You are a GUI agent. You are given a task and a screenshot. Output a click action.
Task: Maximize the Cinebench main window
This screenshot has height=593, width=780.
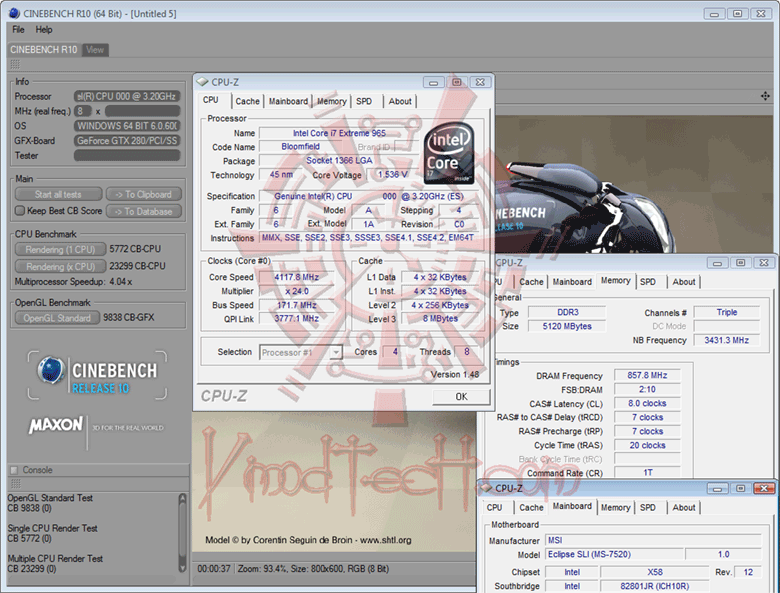point(737,14)
